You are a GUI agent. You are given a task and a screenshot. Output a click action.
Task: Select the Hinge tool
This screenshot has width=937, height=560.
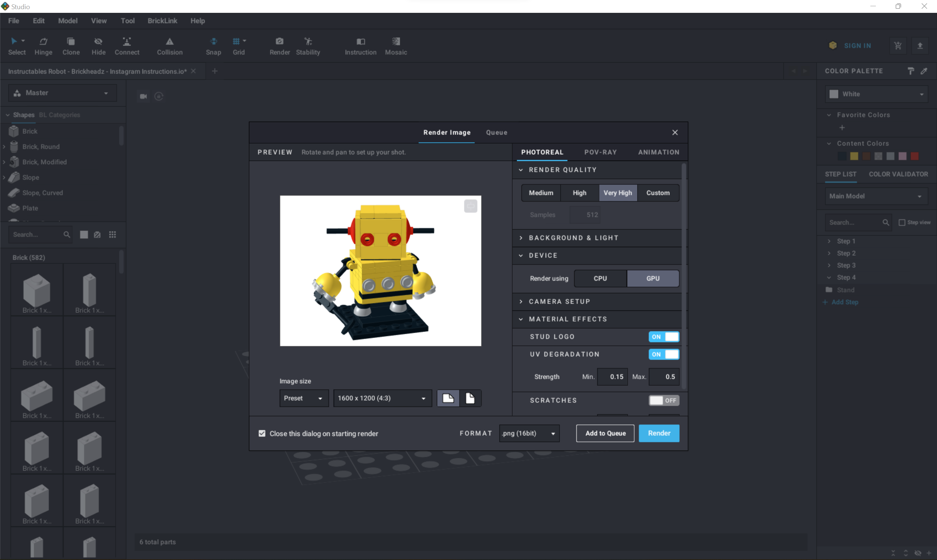44,45
